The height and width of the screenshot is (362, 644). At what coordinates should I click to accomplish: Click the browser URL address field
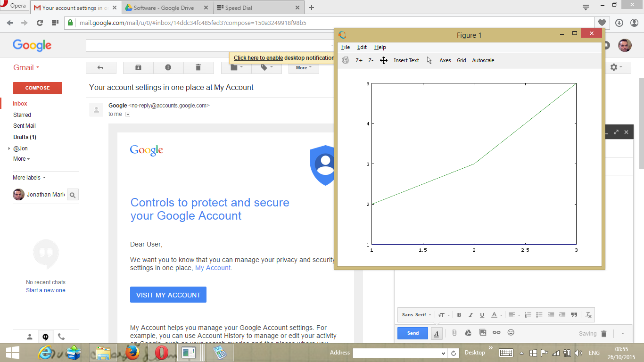coord(330,23)
